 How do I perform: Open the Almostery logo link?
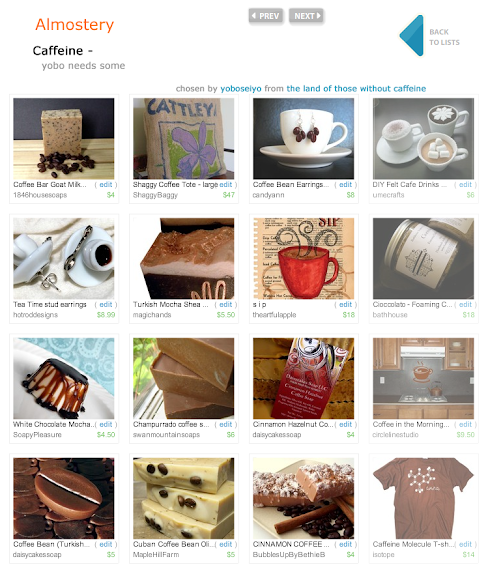tap(75, 25)
